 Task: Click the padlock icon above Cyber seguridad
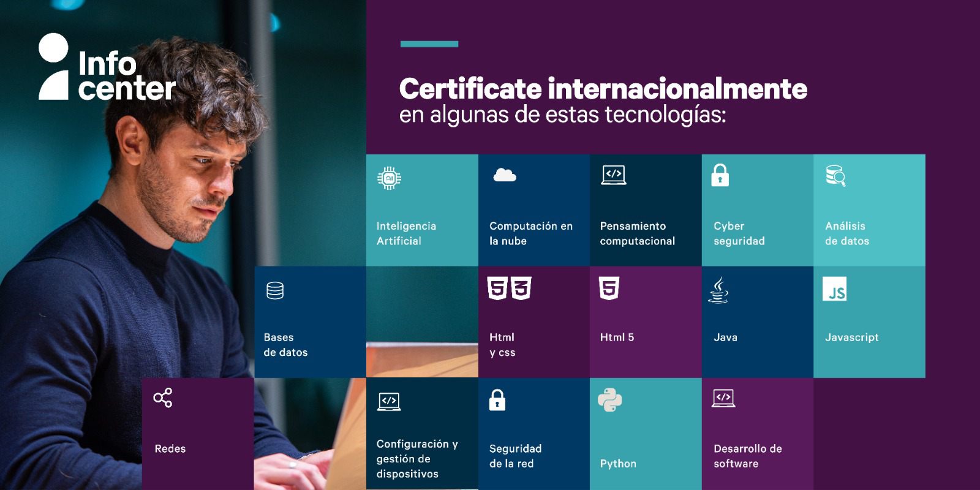[720, 175]
